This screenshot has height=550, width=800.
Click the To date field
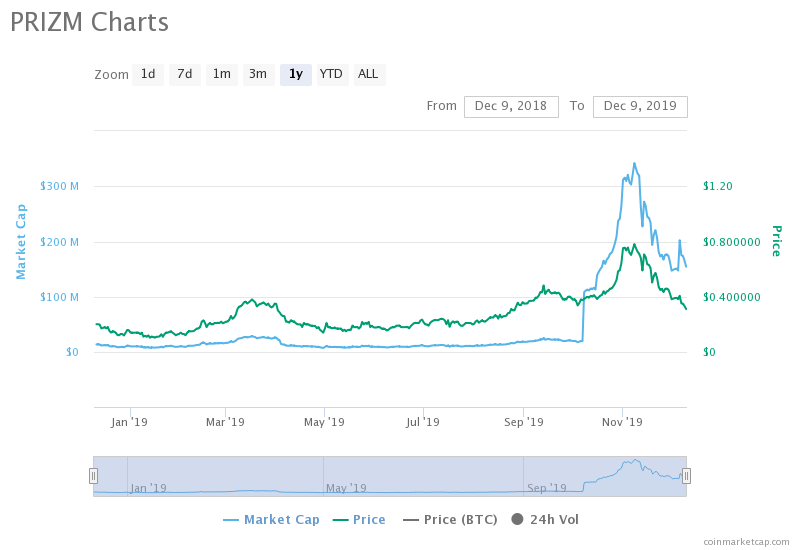(640, 106)
